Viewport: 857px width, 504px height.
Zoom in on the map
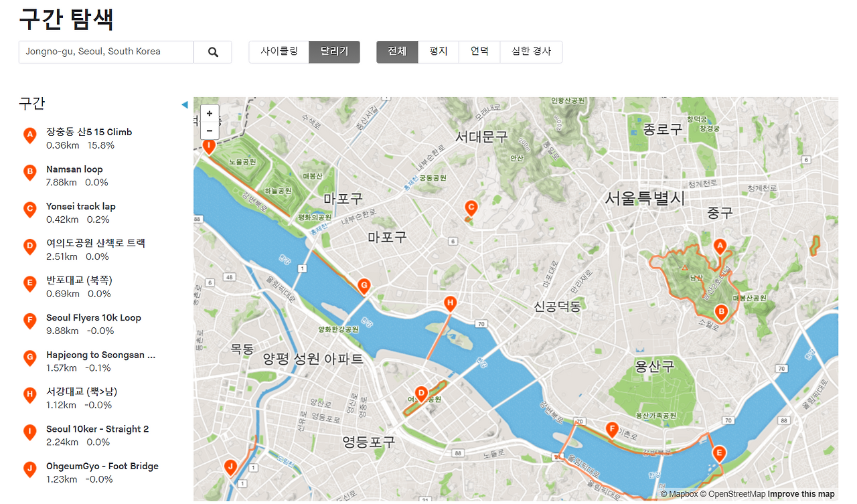209,113
